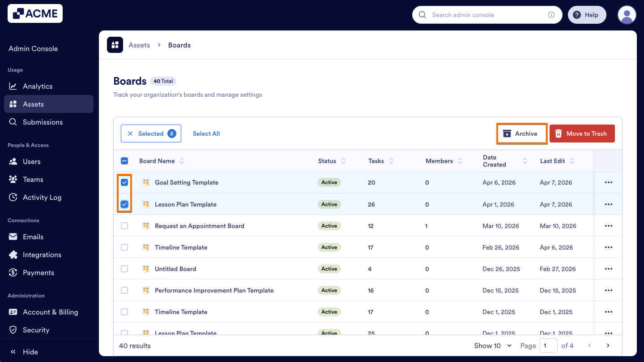
Task: Open Account & Billing section
Action: pos(50,312)
